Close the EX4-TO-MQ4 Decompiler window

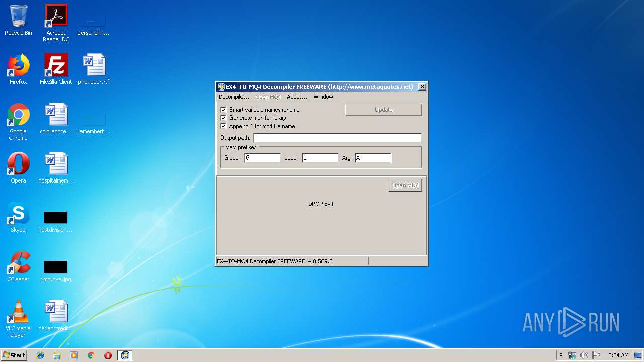422,87
